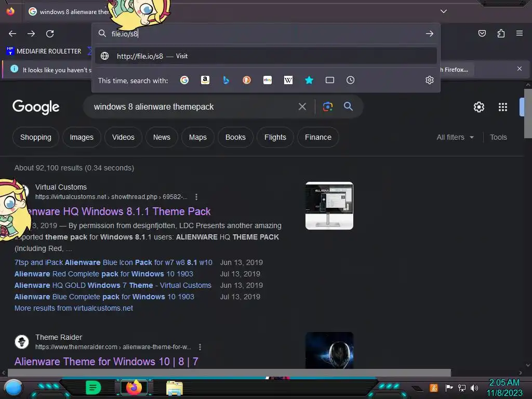Search this time with eBay
532x399 pixels.
[x=268, y=80]
